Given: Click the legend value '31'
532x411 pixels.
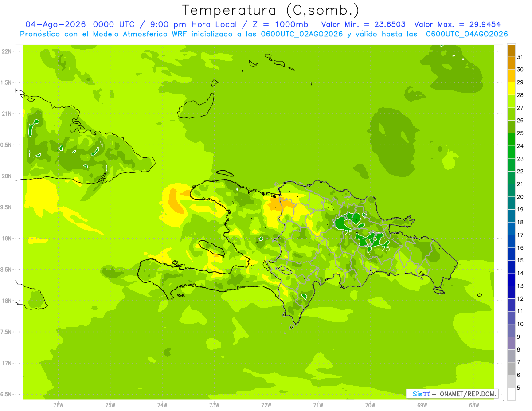Looking at the screenshot, I should click(520, 57).
